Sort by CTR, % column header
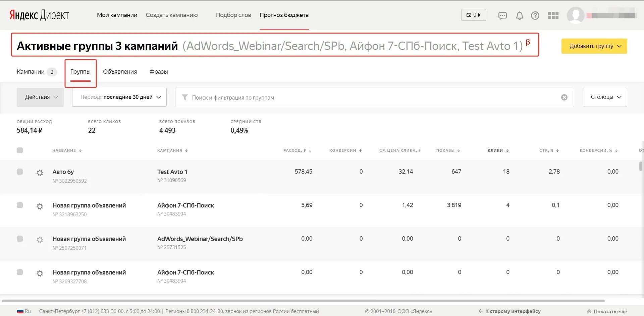The width and height of the screenshot is (644, 316). (x=549, y=151)
